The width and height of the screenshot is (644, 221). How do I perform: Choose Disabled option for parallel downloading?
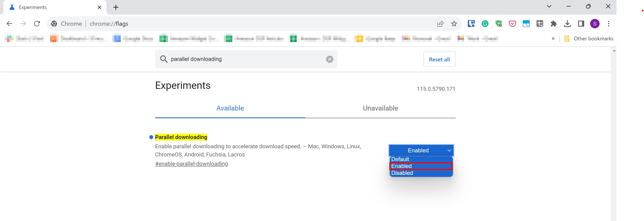coord(421,173)
